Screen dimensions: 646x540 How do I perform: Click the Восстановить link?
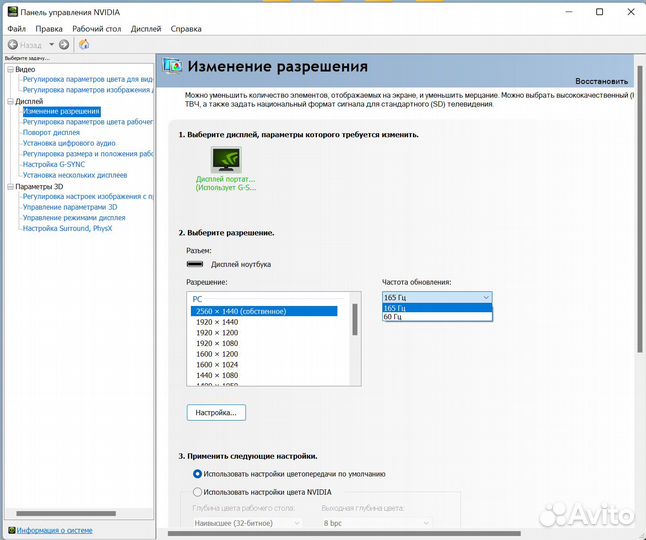point(601,81)
